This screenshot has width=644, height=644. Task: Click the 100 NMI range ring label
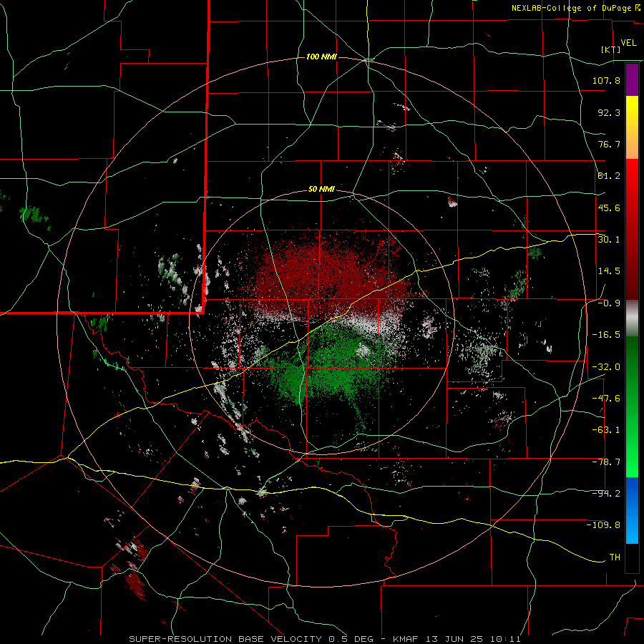[x=321, y=57]
